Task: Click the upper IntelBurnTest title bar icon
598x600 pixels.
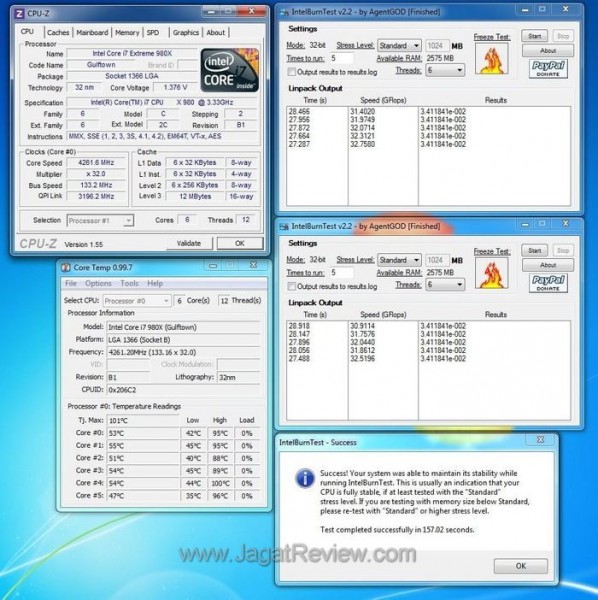Action: pyautogui.click(x=284, y=13)
